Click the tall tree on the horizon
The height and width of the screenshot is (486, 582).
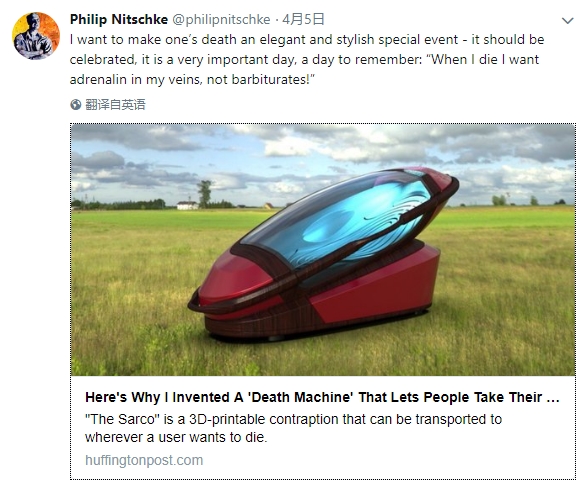click(204, 194)
